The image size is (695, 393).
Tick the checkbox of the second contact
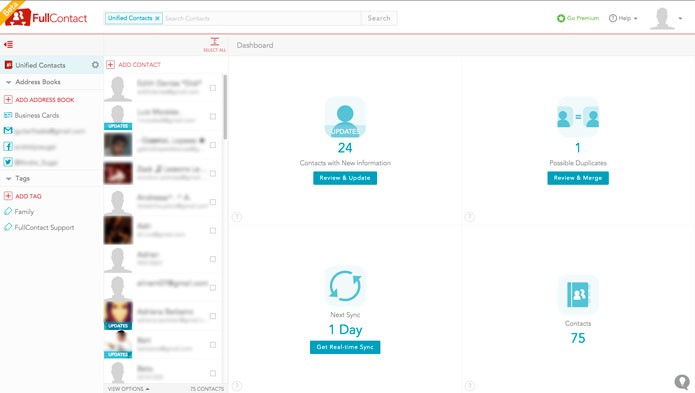(x=213, y=117)
